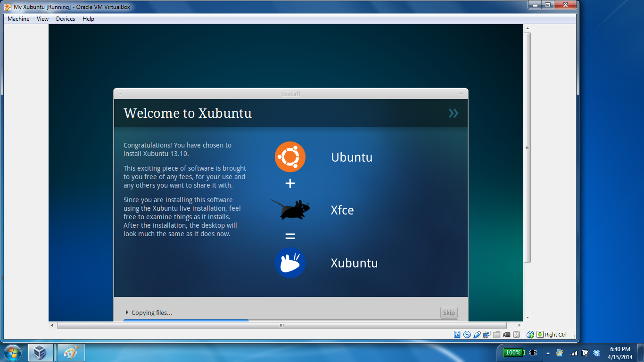Open the View menu
The width and height of the screenshot is (644, 362).
42,19
